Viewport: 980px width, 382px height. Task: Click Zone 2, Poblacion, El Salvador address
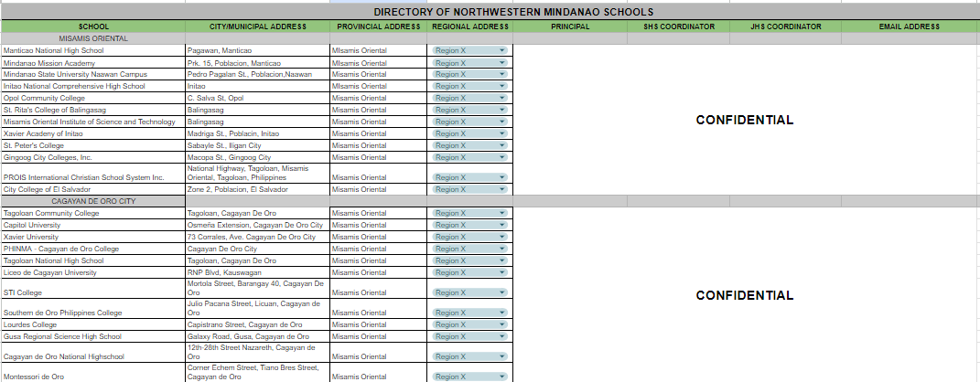(257, 189)
